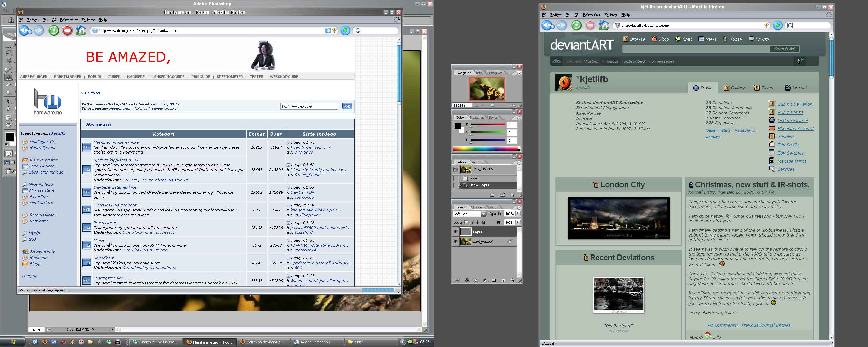Create a new layer in Layers panel

tap(503, 281)
